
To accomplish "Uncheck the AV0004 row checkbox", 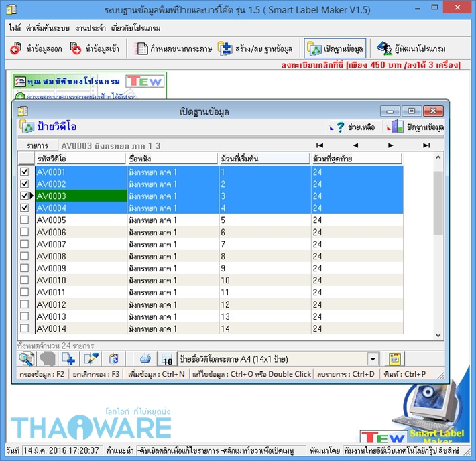I will [25, 208].
